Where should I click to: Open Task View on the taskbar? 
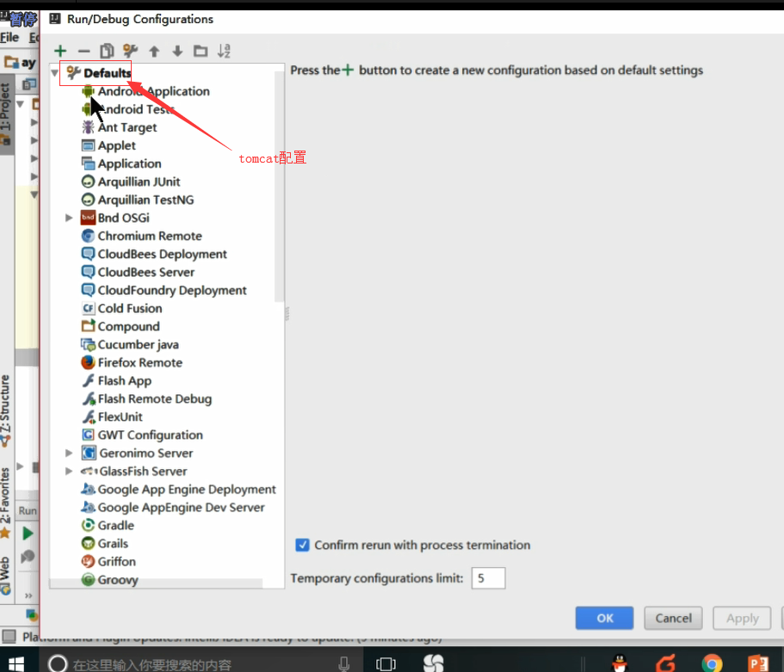(x=386, y=663)
